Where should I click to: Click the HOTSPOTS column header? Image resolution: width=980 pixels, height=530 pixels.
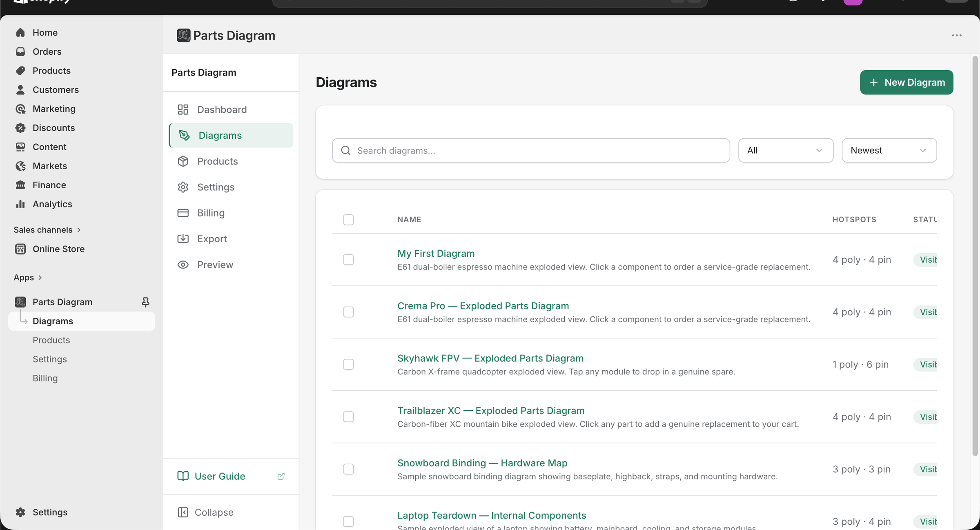click(854, 220)
